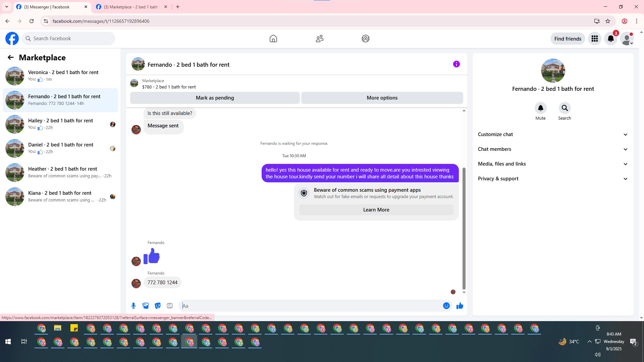Open a new browser tab

pyautogui.click(x=178, y=7)
